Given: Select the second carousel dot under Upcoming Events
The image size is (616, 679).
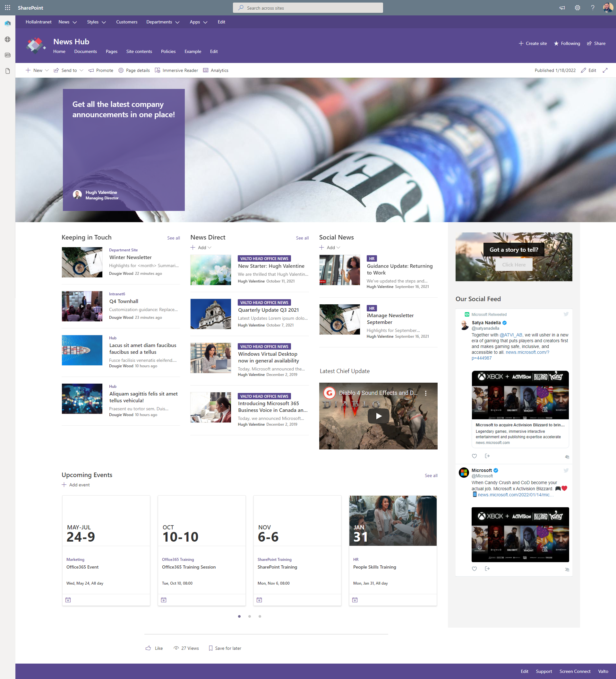Looking at the screenshot, I should click(x=249, y=616).
